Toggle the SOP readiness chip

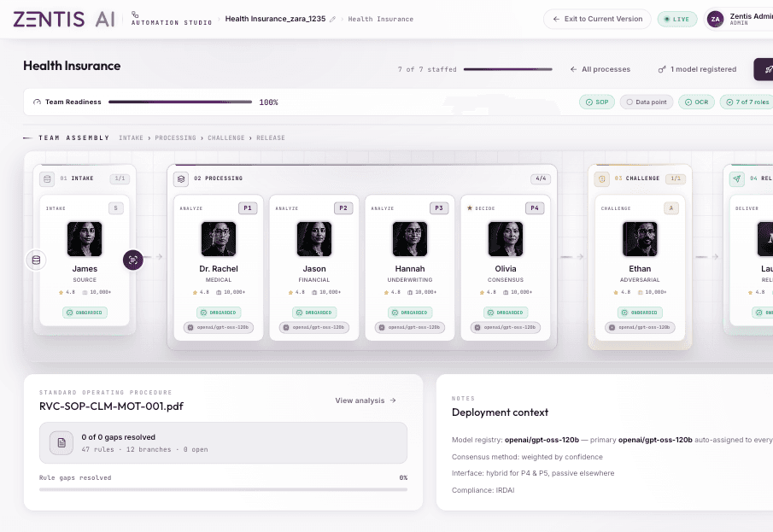[597, 102]
